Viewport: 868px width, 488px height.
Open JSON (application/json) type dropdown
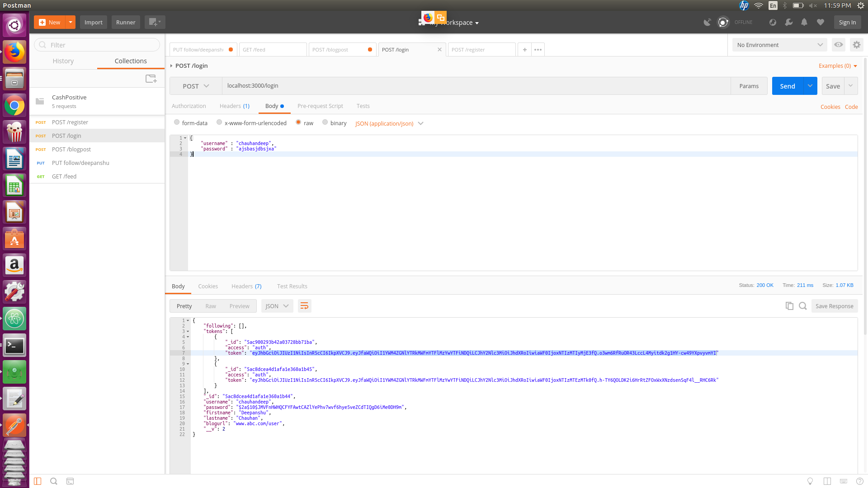[x=389, y=123]
